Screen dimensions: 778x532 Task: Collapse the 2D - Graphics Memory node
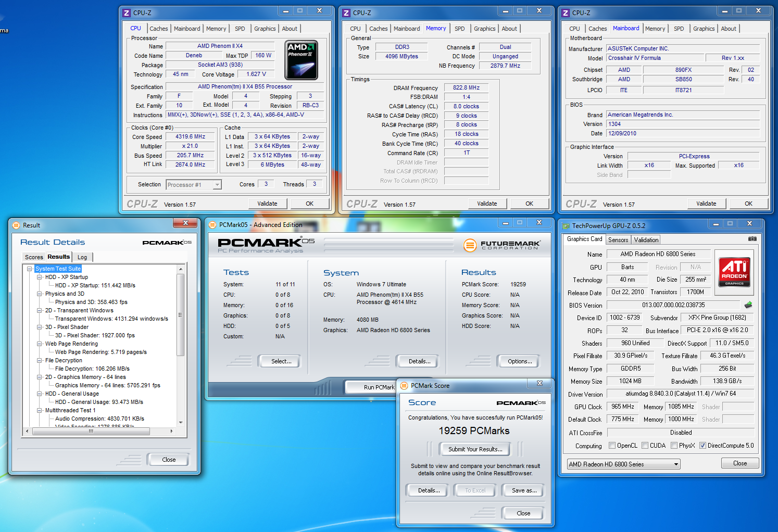pos(40,377)
